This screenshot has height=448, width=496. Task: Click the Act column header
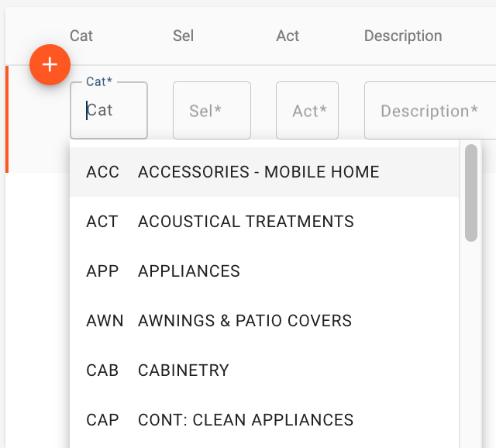tap(288, 36)
